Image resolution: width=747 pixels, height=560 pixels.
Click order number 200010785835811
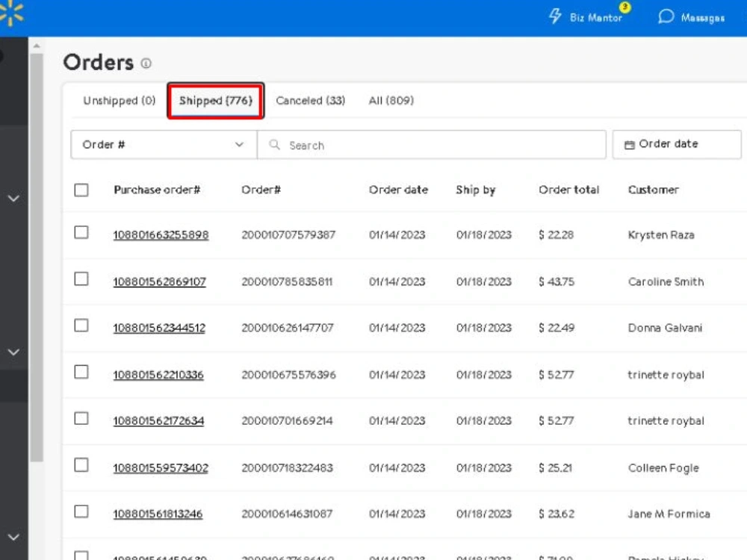[287, 282]
